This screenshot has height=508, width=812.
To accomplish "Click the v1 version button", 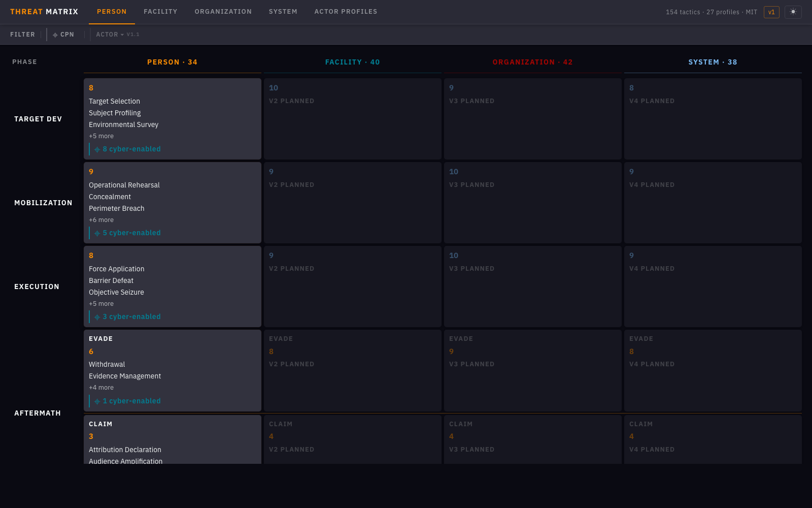I will [x=771, y=12].
